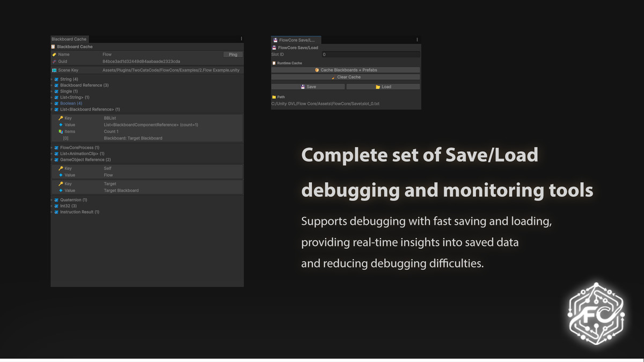644x362 pixels.
Task: Click the blue type icon of String (4)
Action: 56,79
